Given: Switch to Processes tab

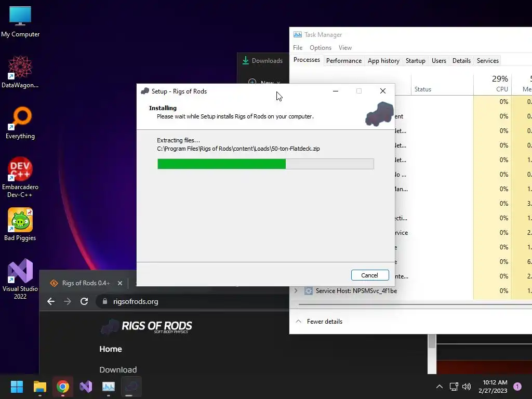Looking at the screenshot, I should (x=307, y=60).
